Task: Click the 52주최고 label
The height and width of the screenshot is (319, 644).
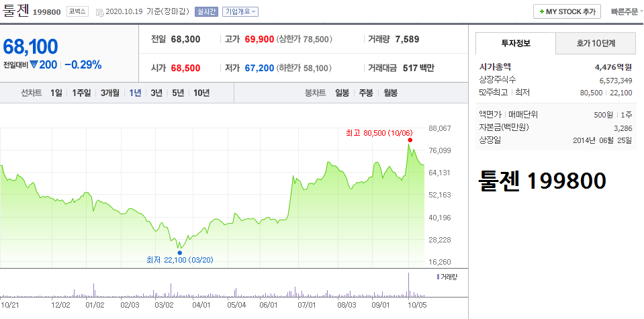Action: click(x=494, y=93)
